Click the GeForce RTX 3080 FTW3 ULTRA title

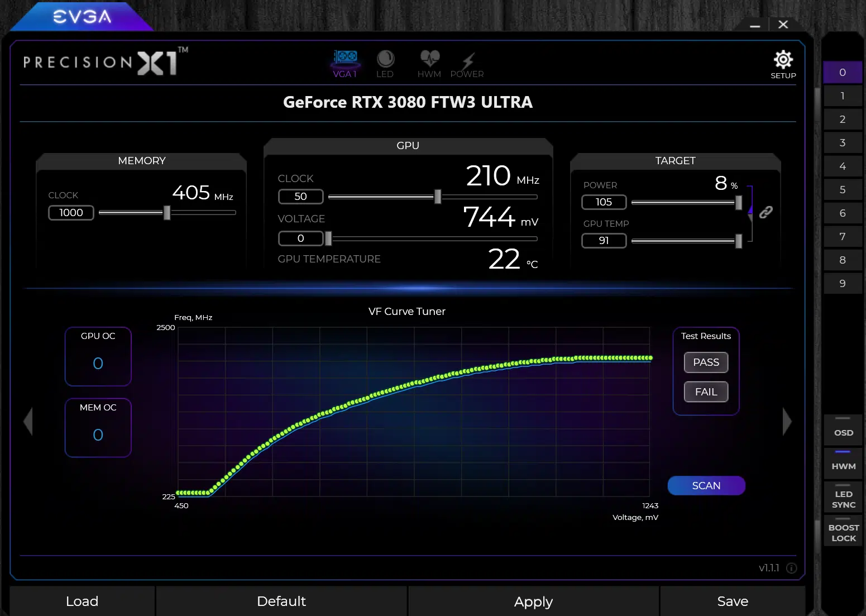tap(408, 102)
